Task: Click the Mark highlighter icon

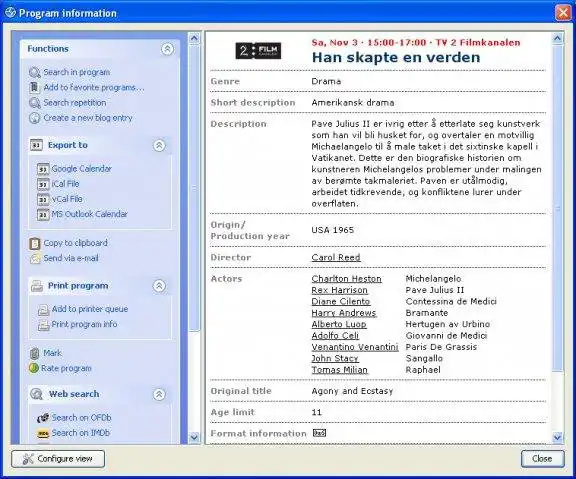Action: tap(34, 353)
